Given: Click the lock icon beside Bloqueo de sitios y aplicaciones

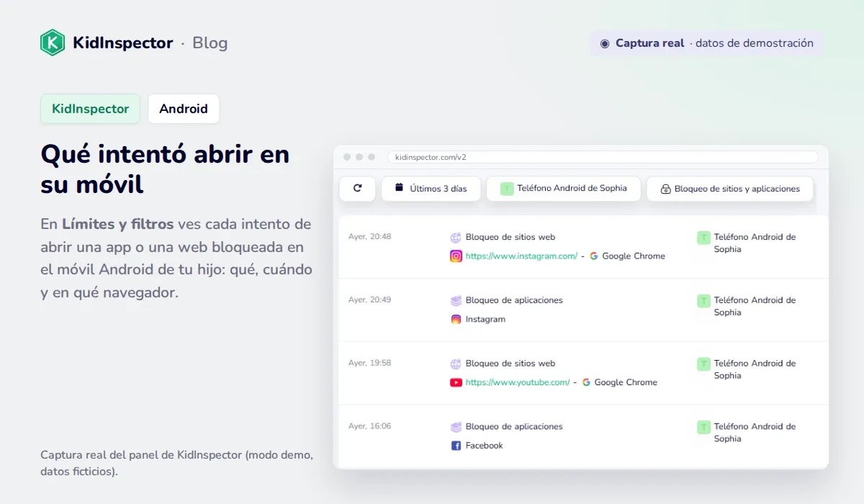Looking at the screenshot, I should point(665,189).
